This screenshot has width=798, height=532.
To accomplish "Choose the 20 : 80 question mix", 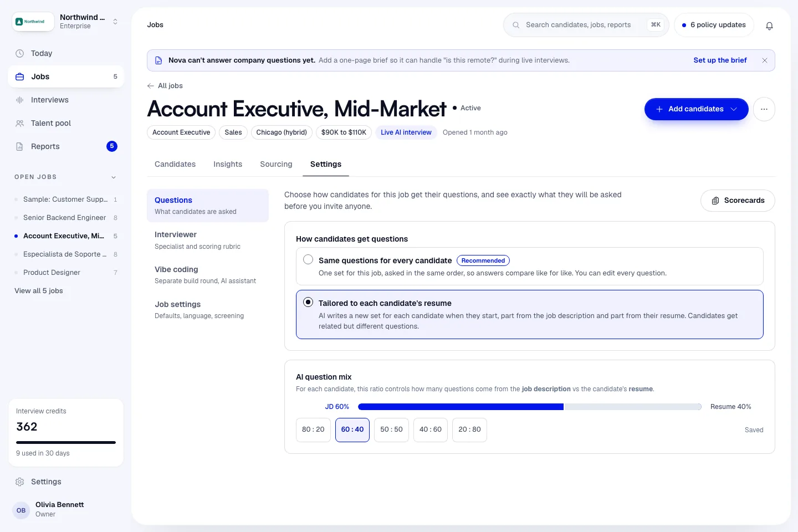I will (469, 429).
